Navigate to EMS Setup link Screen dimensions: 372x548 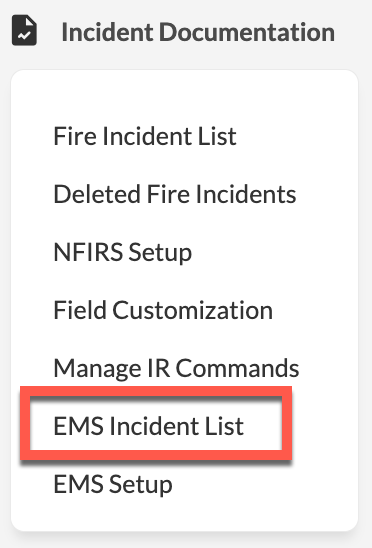coord(113,484)
